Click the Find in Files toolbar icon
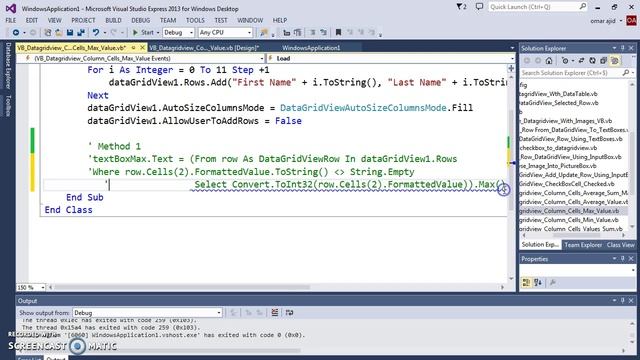The image size is (640, 360). tap(264, 32)
